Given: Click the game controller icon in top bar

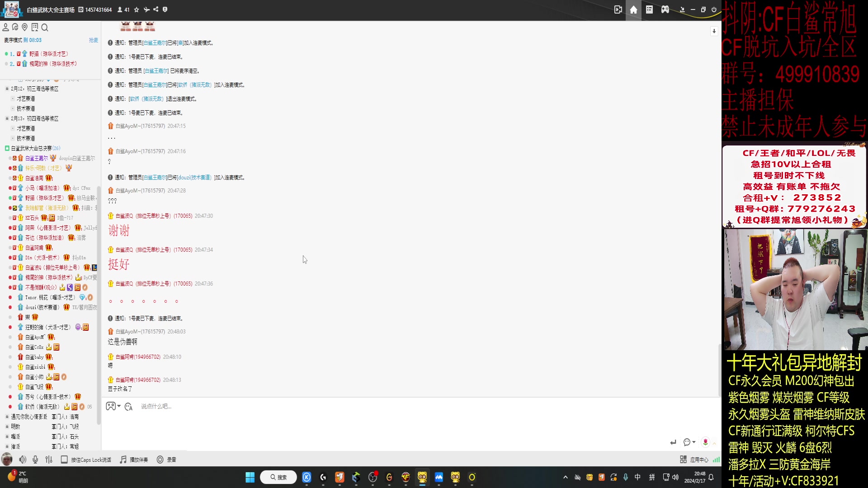Looking at the screenshot, I should 665,9.
